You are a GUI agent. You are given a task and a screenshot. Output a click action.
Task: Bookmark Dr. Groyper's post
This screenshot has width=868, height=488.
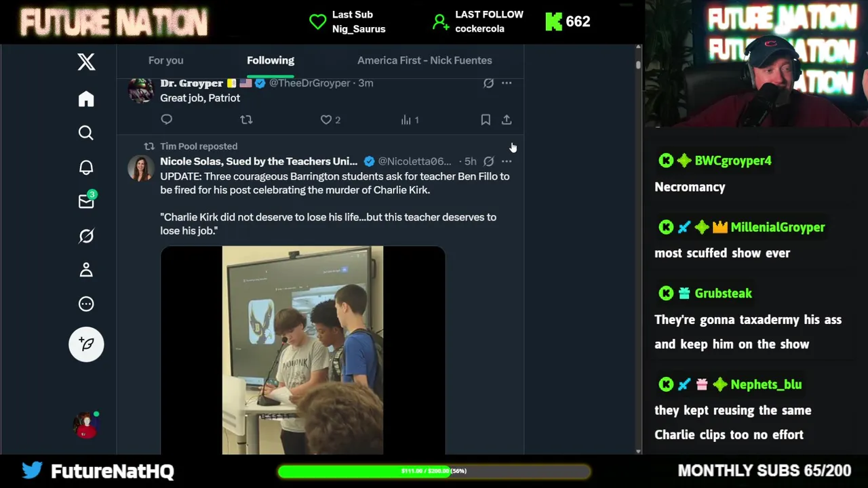pyautogui.click(x=486, y=119)
